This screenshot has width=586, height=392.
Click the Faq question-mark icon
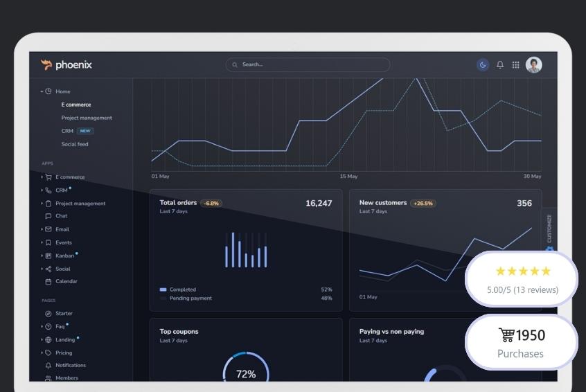pos(48,327)
